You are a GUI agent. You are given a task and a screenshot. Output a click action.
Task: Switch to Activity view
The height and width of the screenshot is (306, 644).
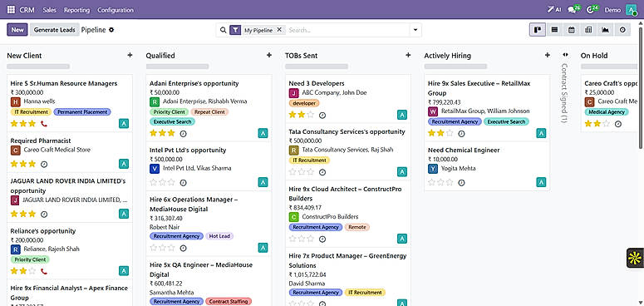pos(622,30)
